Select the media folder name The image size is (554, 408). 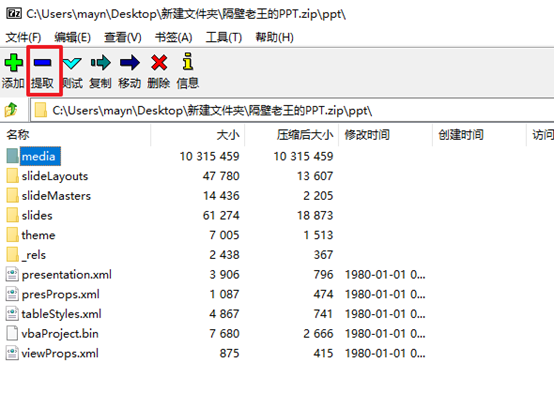pos(39,156)
